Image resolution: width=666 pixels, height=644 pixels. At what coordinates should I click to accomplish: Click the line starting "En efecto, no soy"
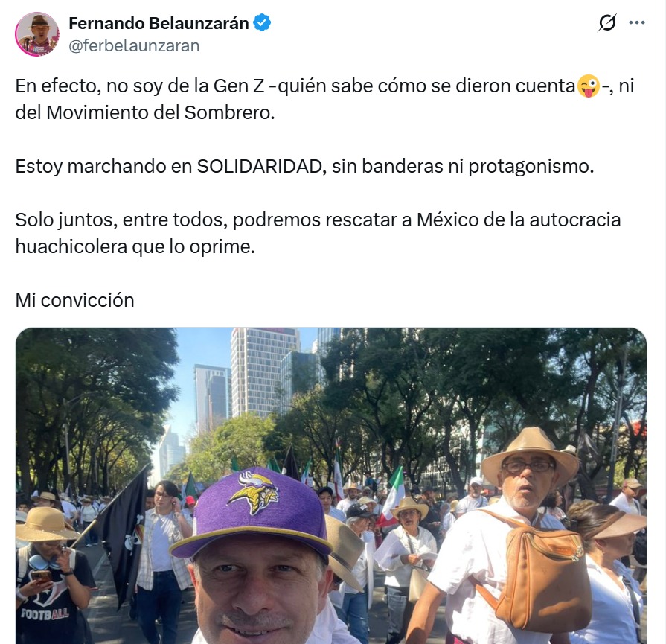point(324,86)
